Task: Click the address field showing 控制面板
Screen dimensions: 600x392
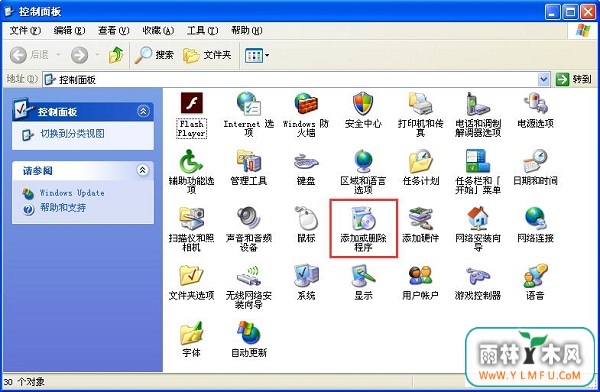Action: pyautogui.click(x=290, y=80)
